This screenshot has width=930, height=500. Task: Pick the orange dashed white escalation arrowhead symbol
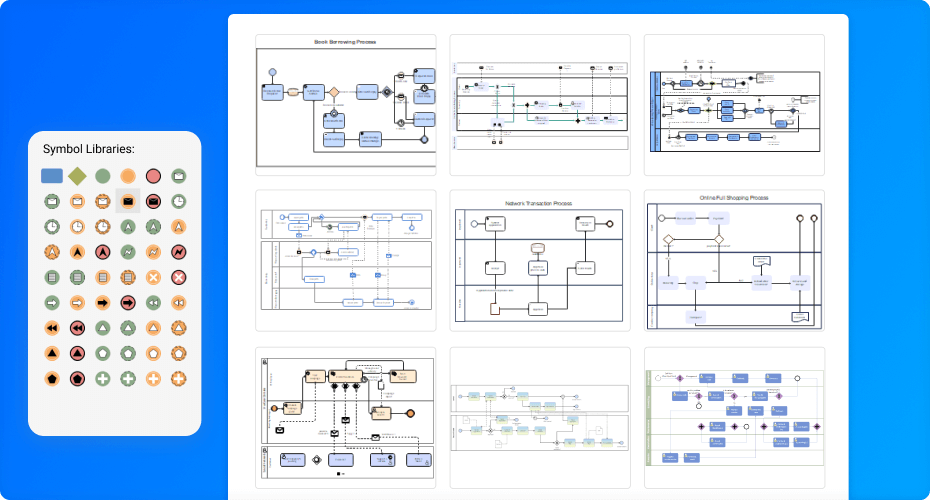(52, 252)
